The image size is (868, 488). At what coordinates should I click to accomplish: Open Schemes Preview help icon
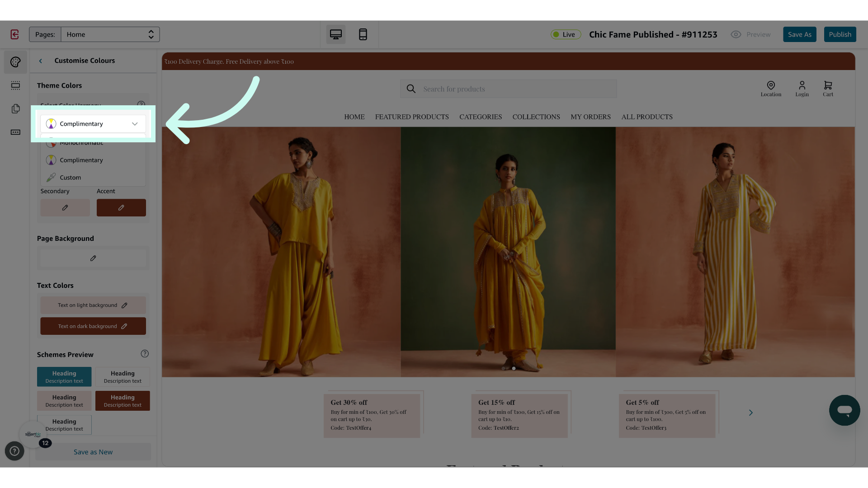(x=145, y=354)
